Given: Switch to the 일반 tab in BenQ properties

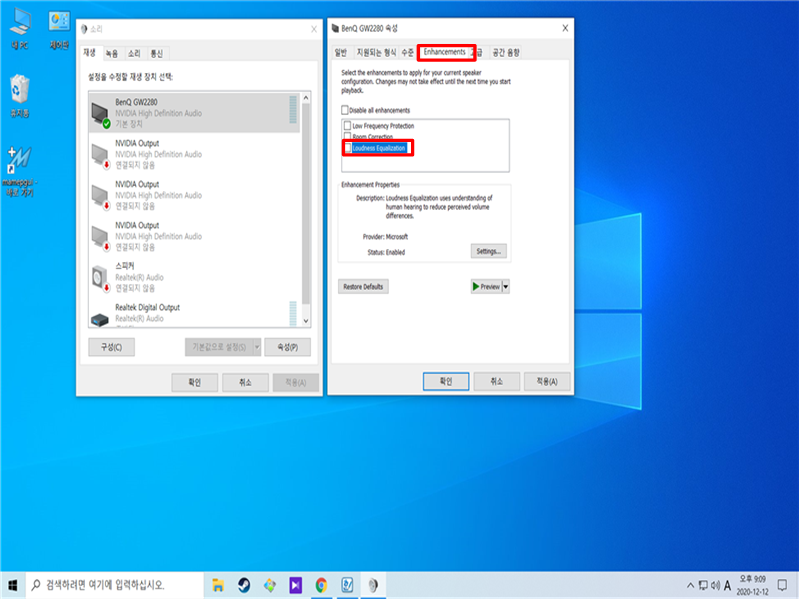Looking at the screenshot, I should point(341,53).
